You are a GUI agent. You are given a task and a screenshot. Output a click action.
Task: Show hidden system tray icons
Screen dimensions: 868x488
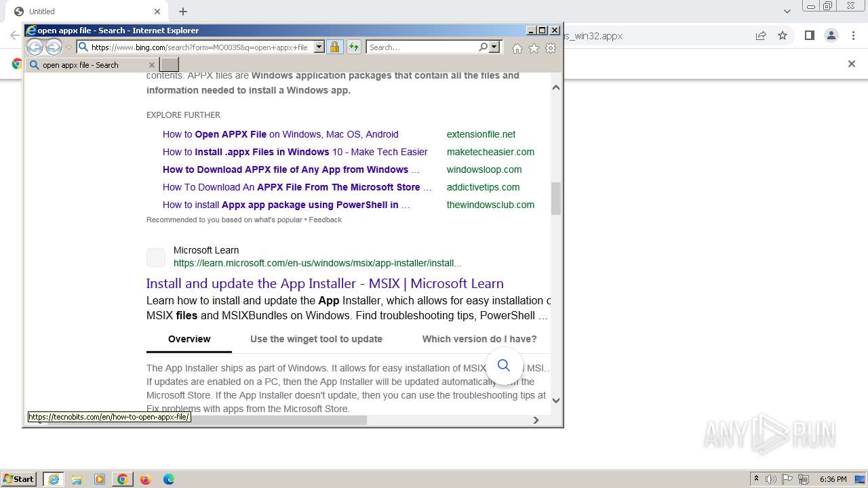(x=757, y=479)
